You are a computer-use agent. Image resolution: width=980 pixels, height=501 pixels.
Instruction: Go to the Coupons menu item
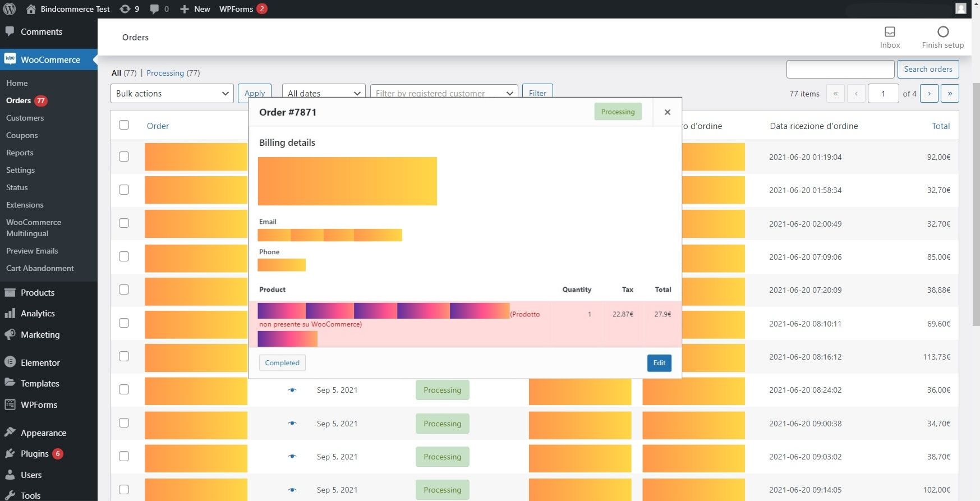[22, 135]
